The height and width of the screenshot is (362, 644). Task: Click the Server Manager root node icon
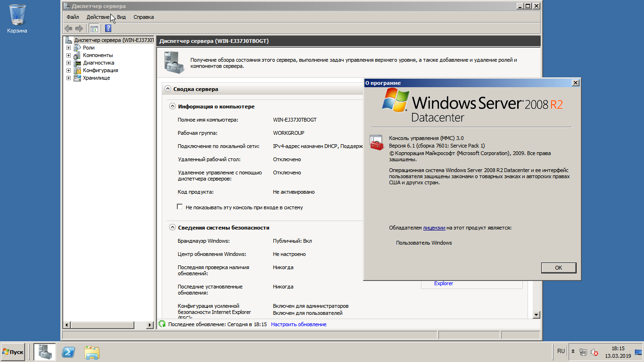(69, 40)
